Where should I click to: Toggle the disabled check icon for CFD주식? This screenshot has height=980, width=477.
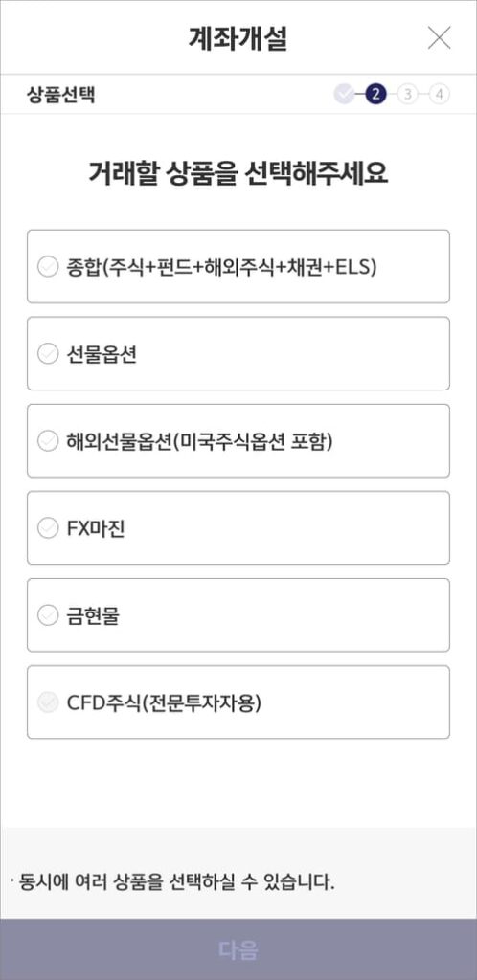48,702
